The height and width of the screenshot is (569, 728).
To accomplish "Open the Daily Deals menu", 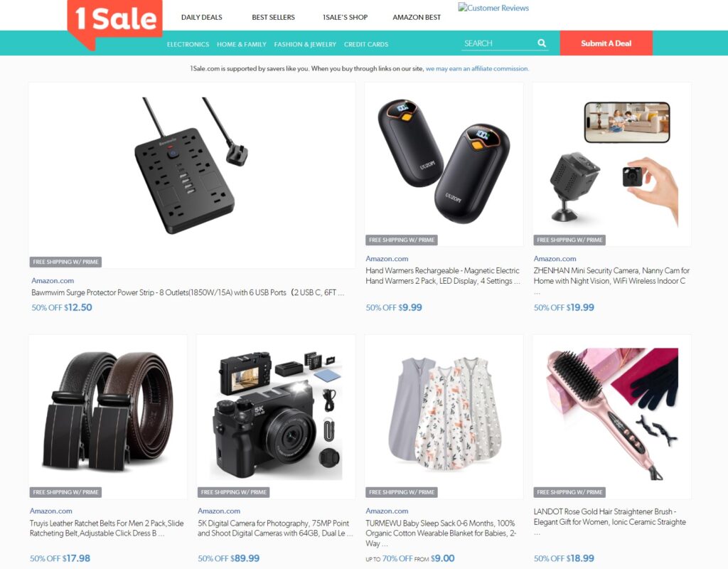I will pyautogui.click(x=201, y=17).
